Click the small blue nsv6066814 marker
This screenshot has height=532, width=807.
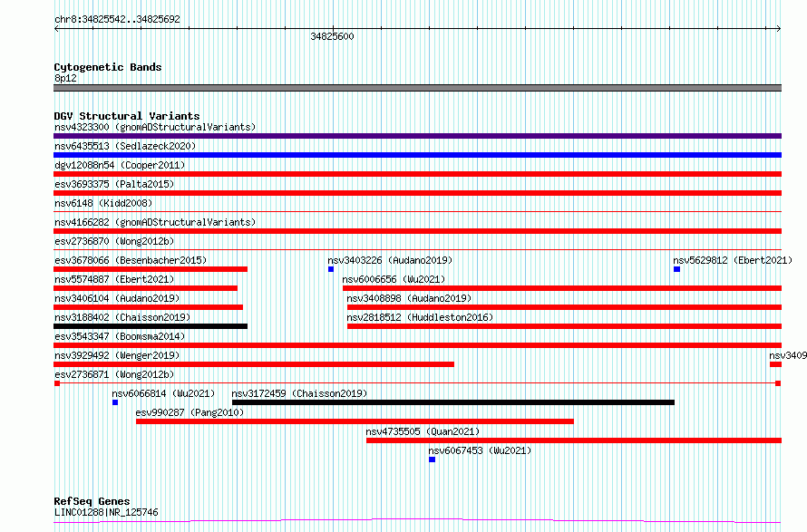[x=115, y=402]
